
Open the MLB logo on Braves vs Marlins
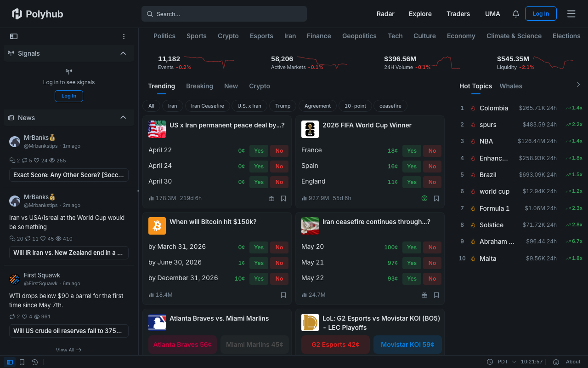(157, 322)
